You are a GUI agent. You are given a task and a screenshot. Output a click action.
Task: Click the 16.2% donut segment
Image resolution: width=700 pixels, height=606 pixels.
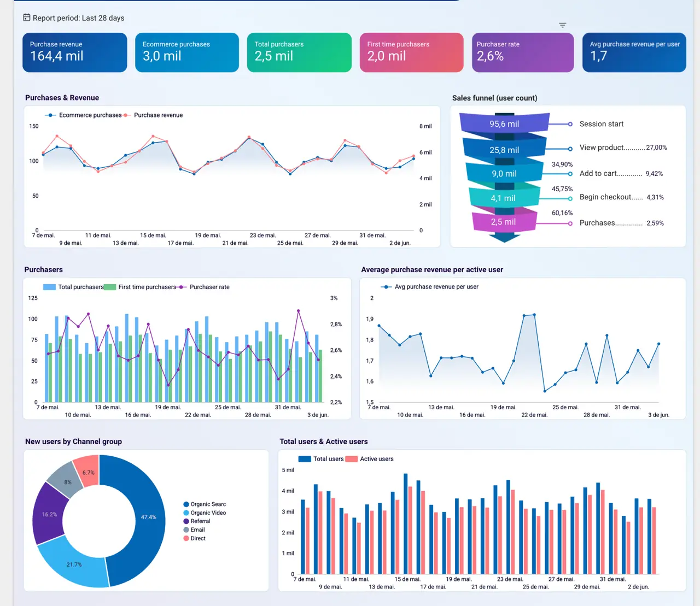(49, 514)
